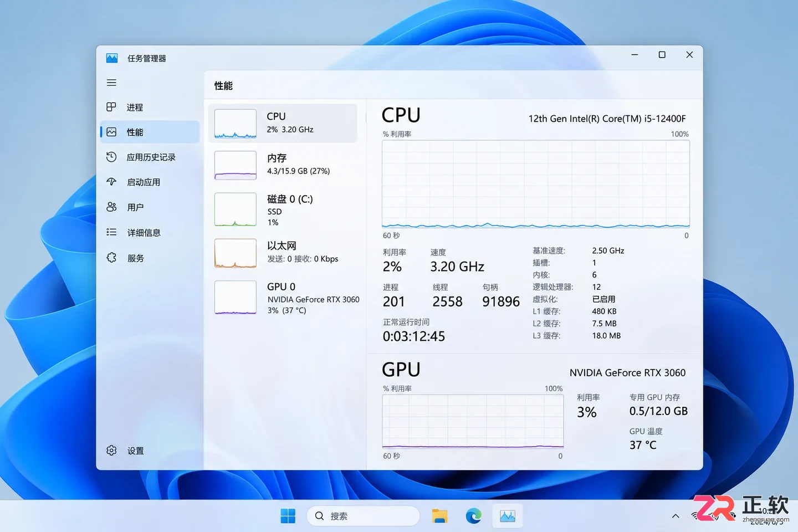798x532 pixels.
Task: Click the 专用 GPU 内存 0.5/12.0 GB value
Action: 658,411
